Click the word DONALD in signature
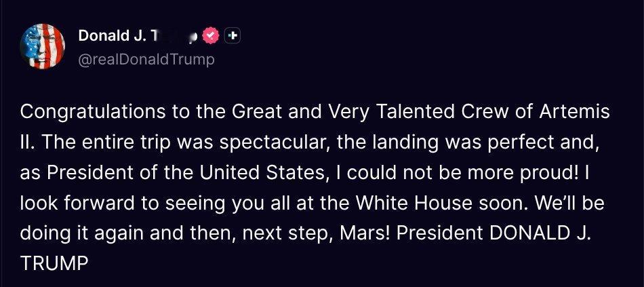Viewport: 644px width, 287px height. [532, 233]
